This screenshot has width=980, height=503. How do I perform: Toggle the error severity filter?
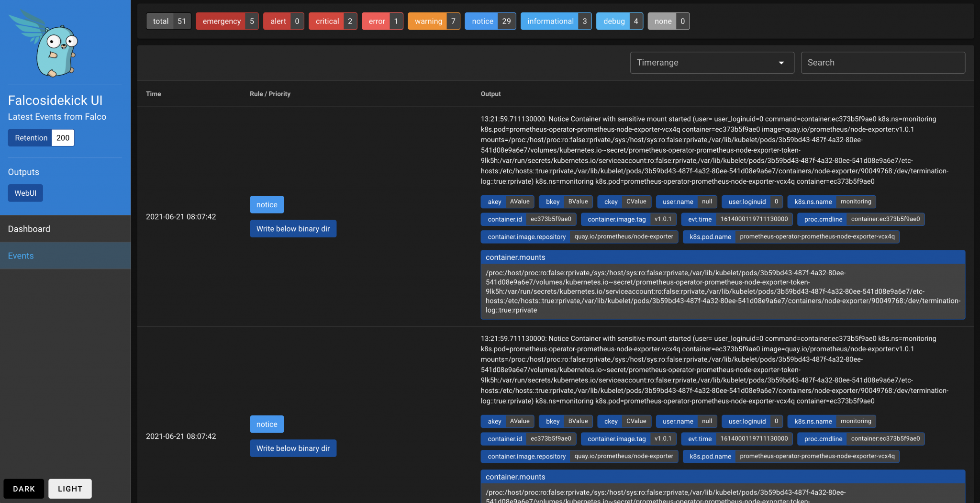coord(382,21)
